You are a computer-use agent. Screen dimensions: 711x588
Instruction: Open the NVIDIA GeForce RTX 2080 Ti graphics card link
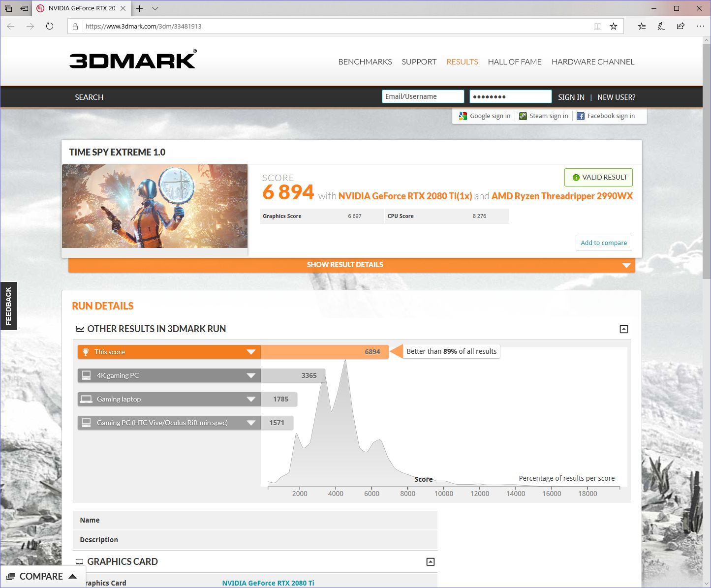[268, 583]
